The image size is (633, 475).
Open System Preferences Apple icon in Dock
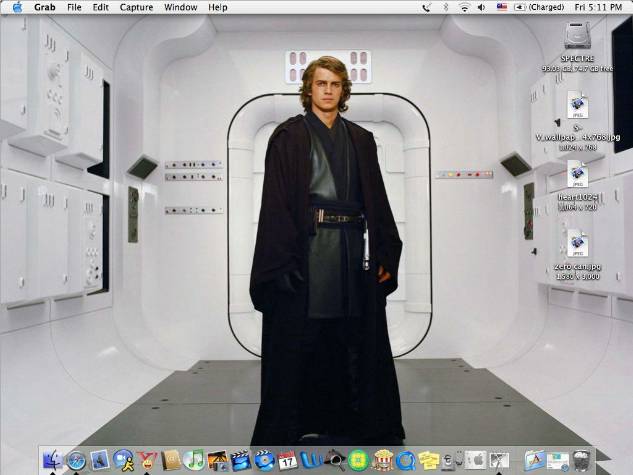(x=476, y=460)
